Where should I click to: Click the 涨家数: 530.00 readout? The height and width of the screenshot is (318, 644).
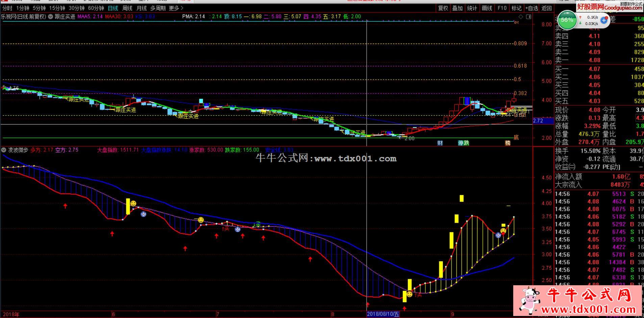pos(206,150)
